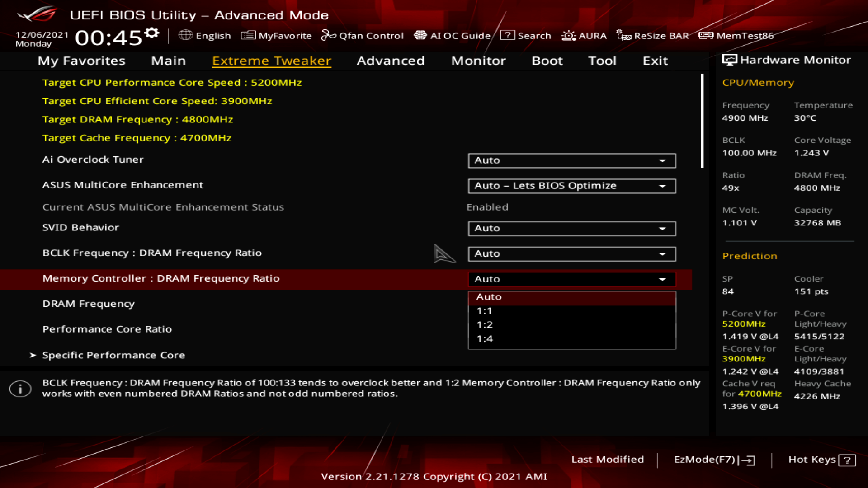The width and height of the screenshot is (868, 488).
Task: Switch to the Monitor tab
Action: tap(478, 61)
